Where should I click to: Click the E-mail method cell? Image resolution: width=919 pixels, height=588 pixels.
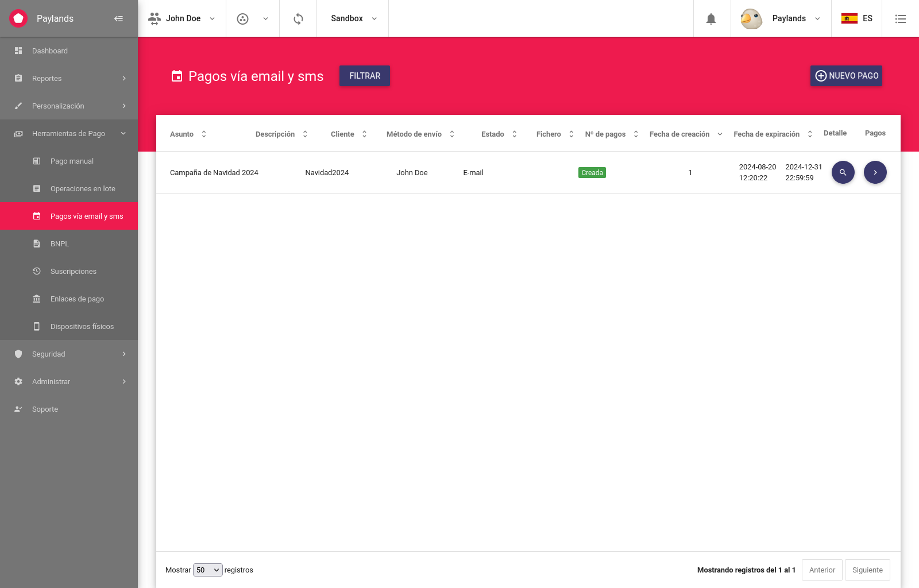pos(473,172)
